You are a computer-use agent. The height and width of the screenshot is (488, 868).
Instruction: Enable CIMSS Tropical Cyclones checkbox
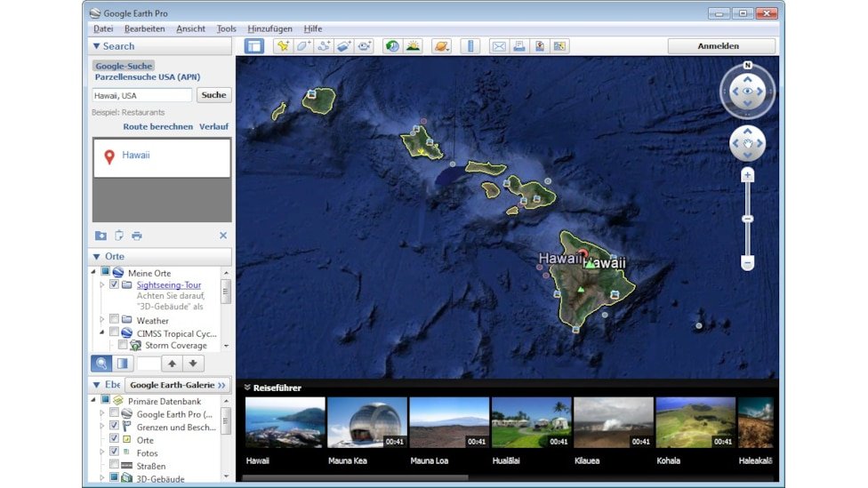pos(114,332)
